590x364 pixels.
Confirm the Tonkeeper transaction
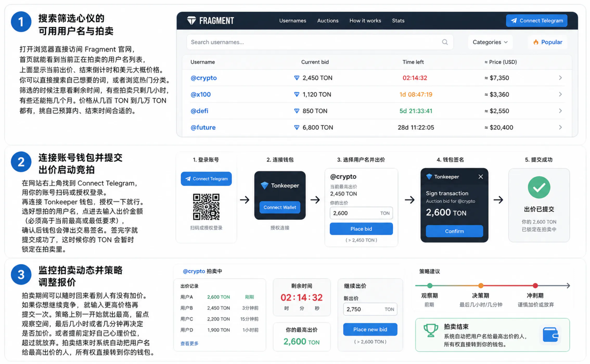454,231
